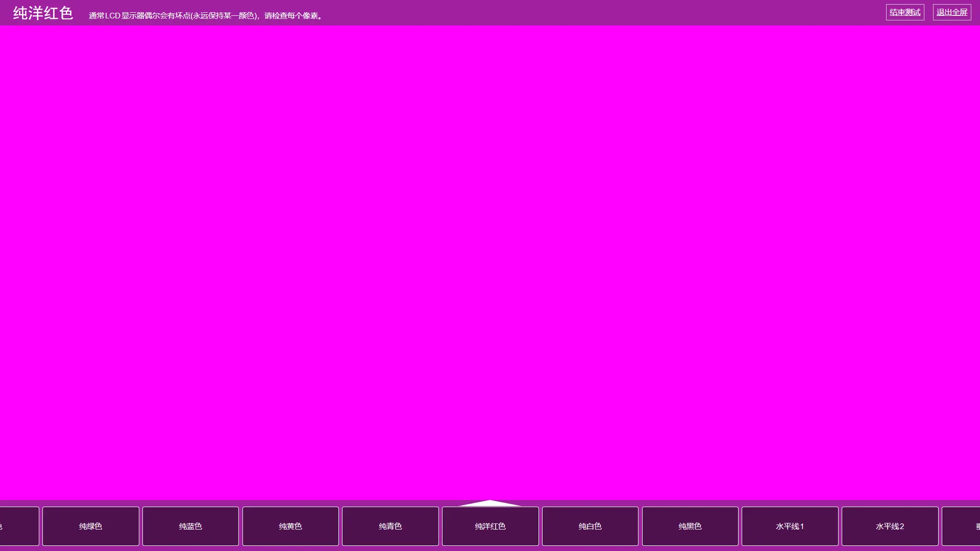
Task: Click the 纯洋红色 heading title
Action: pos(43,13)
